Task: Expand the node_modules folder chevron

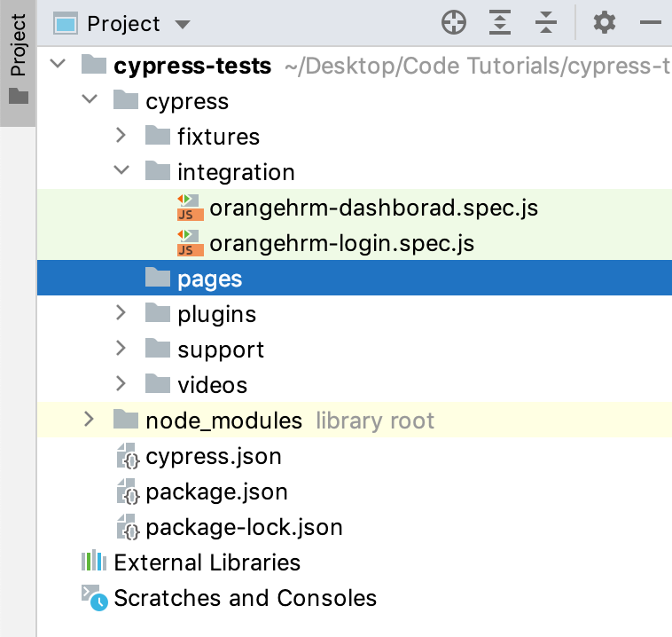Action: point(89,421)
